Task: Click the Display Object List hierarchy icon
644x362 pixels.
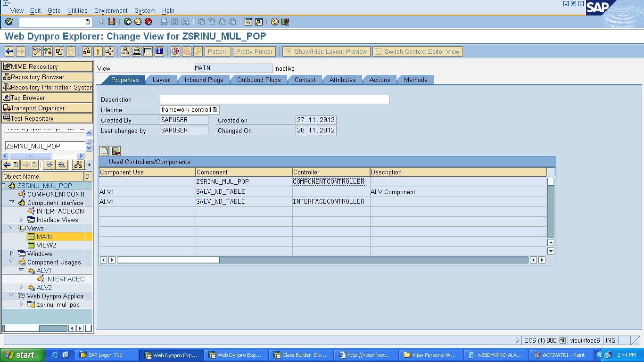Action: [125, 51]
